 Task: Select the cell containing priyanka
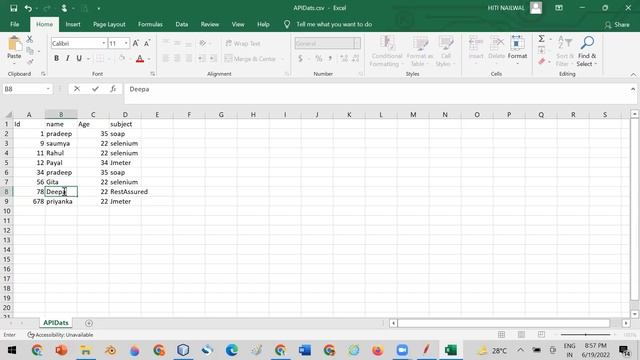tap(61, 201)
